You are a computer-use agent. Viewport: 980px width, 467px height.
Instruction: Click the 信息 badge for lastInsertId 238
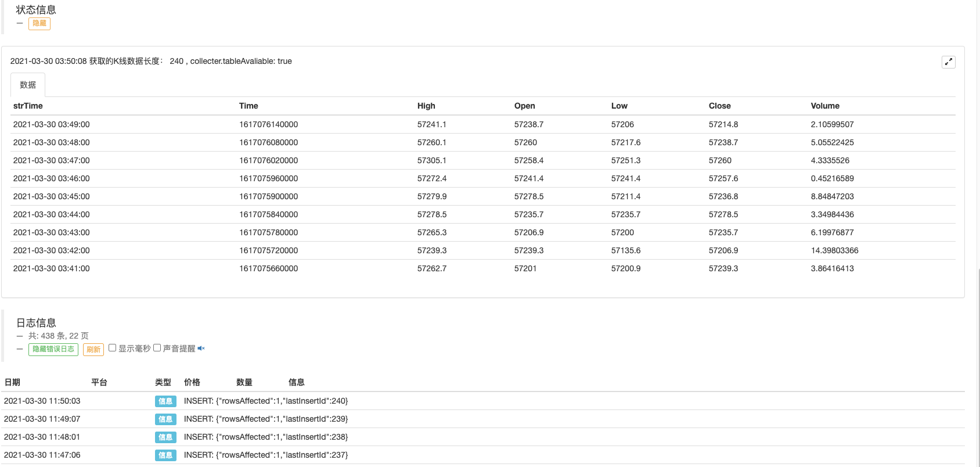point(165,437)
